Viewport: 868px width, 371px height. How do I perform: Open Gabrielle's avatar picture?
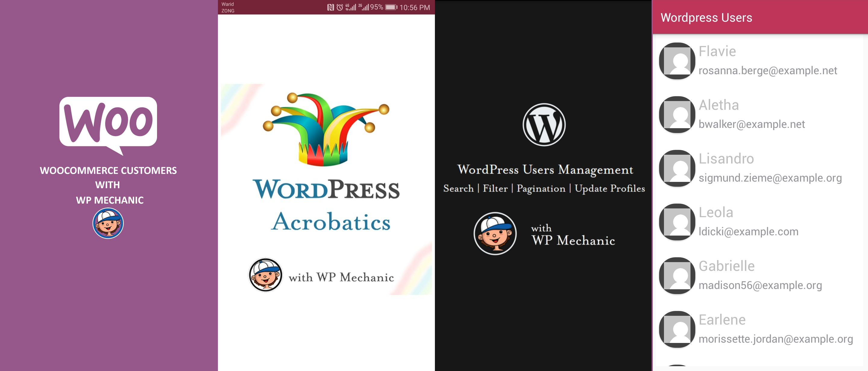point(677,276)
